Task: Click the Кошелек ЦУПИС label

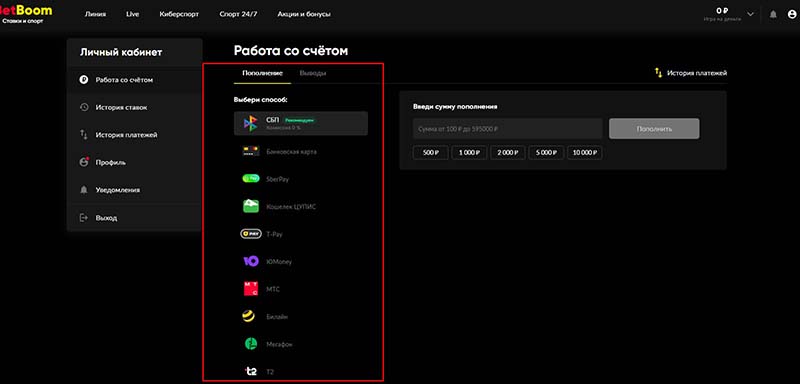Action: coord(291,207)
